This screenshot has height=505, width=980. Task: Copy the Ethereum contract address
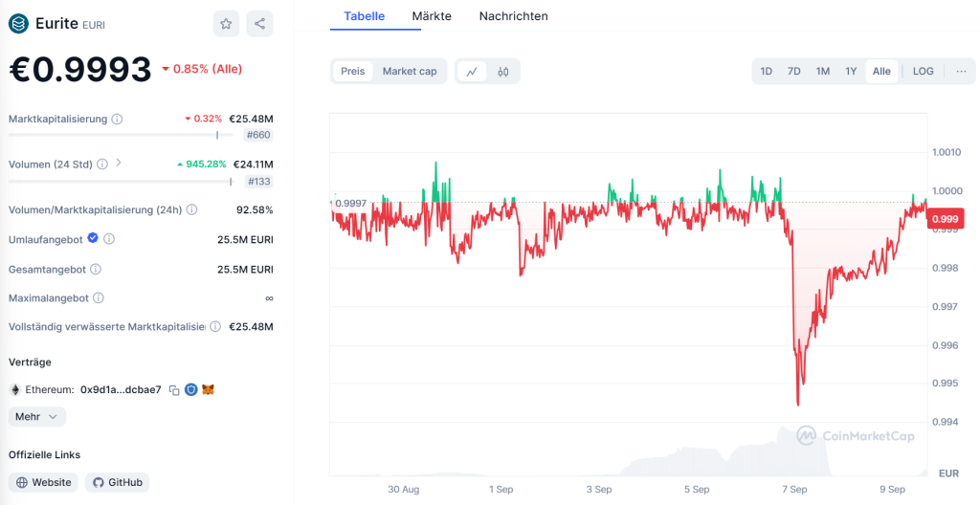pyautogui.click(x=174, y=390)
